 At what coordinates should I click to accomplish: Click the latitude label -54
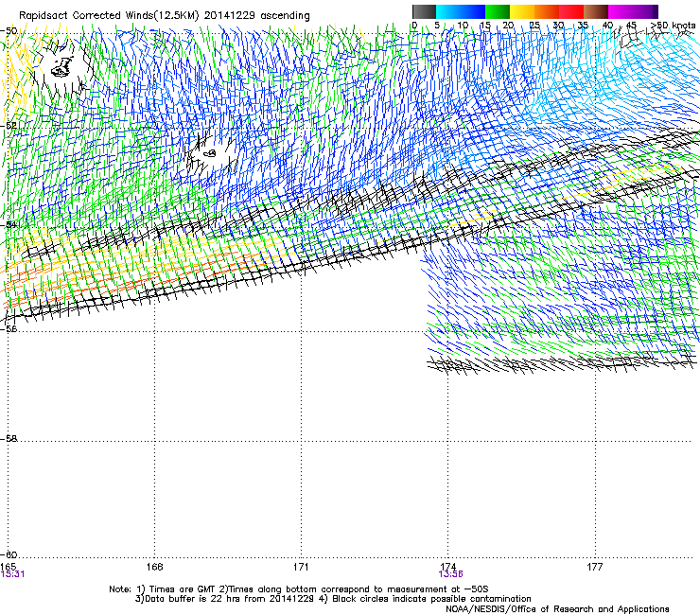coord(9,224)
